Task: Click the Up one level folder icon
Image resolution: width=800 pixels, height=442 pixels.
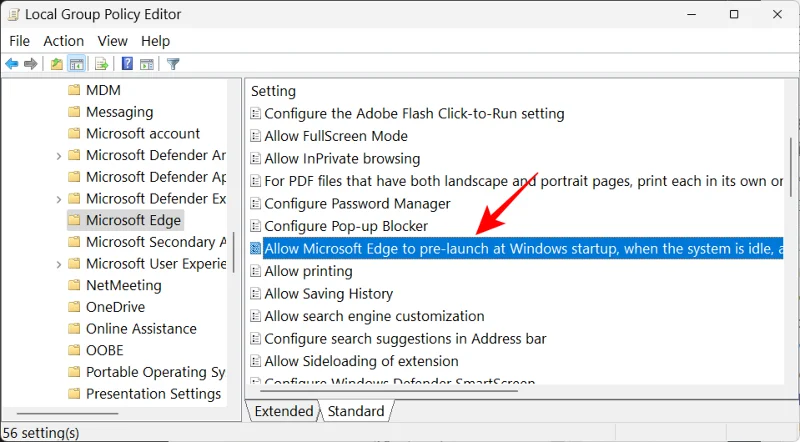Action: 57,64
